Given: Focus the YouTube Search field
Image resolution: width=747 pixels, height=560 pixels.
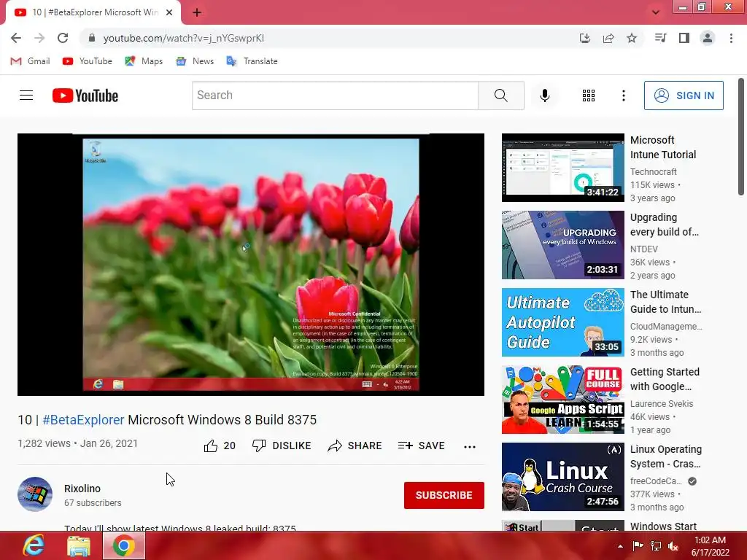Looking at the screenshot, I should point(335,96).
